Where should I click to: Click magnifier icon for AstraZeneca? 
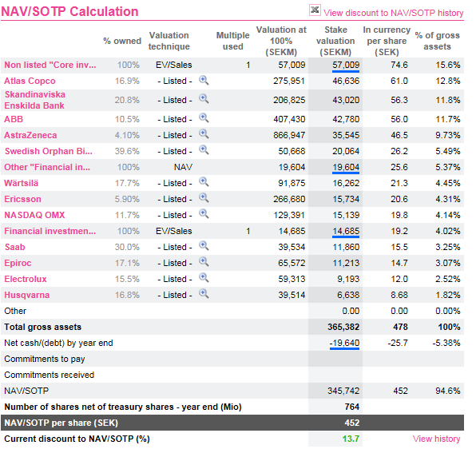click(x=204, y=134)
